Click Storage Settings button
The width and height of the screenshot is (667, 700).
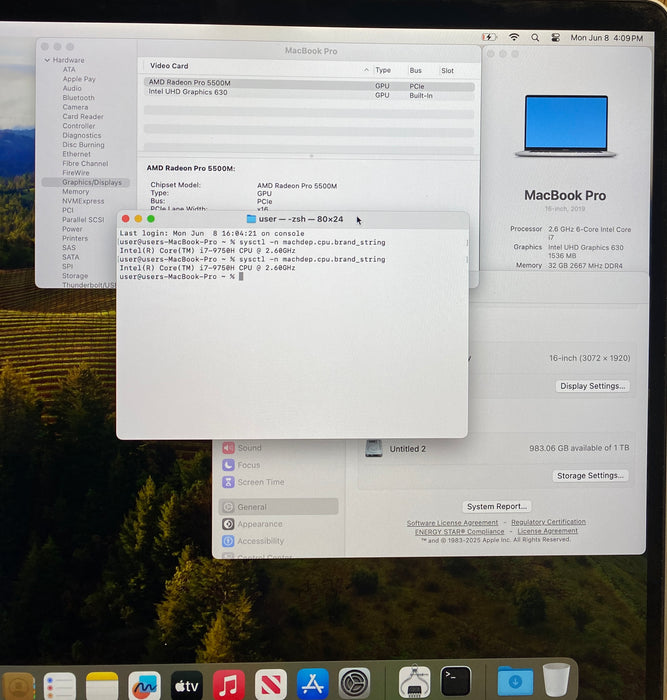pyautogui.click(x=590, y=475)
